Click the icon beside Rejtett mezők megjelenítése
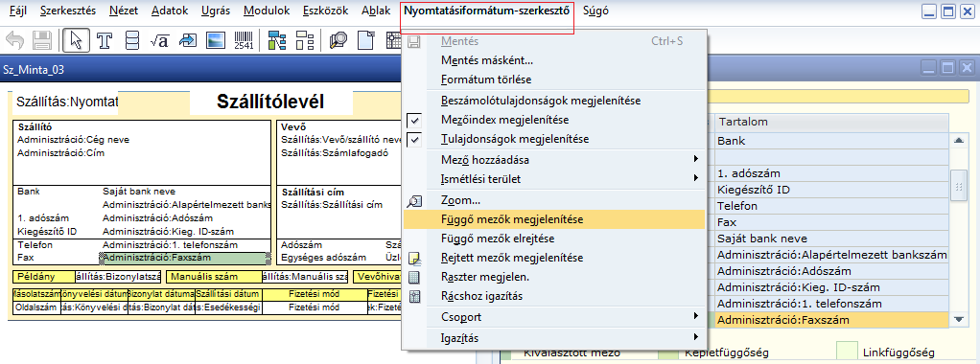The height and width of the screenshot is (364, 980). point(414,258)
